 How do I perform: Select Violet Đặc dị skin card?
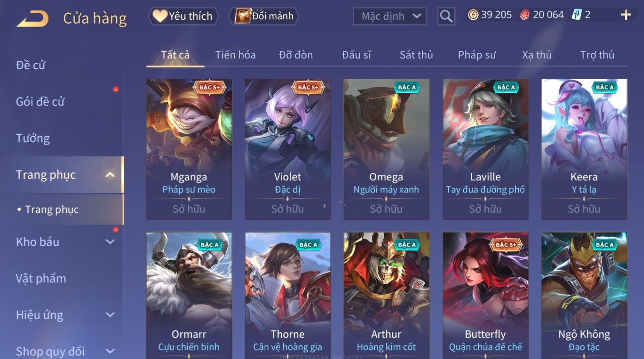coord(288,150)
